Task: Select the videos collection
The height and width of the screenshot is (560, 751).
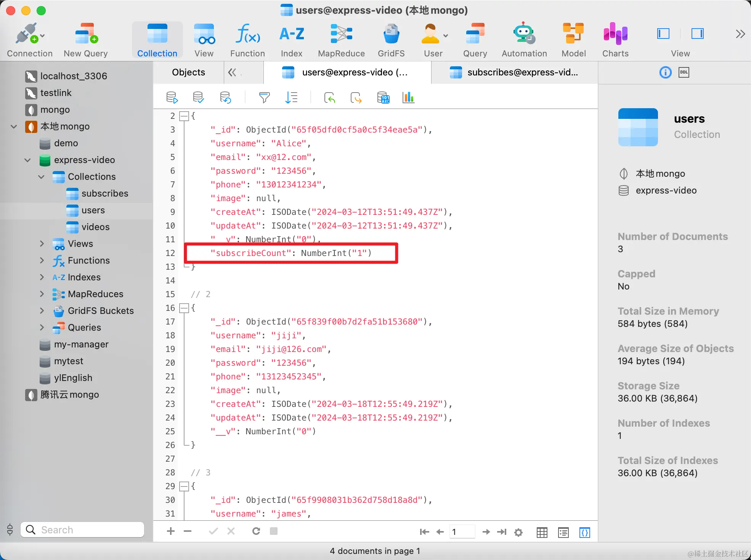Action: click(x=95, y=227)
